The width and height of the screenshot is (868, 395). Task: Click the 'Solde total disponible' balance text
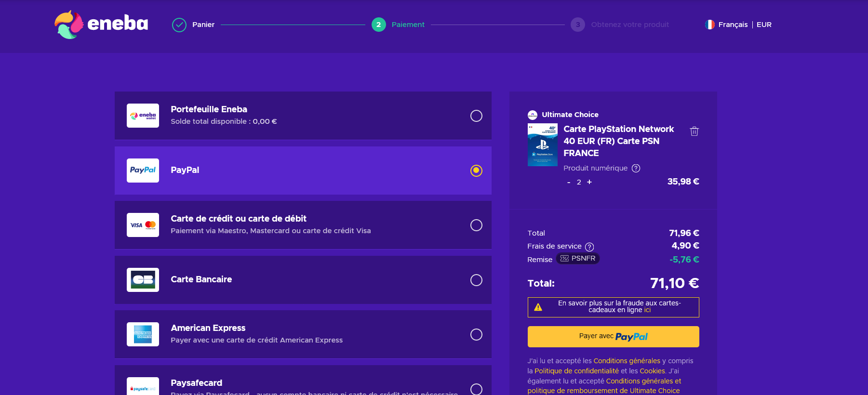(x=224, y=121)
